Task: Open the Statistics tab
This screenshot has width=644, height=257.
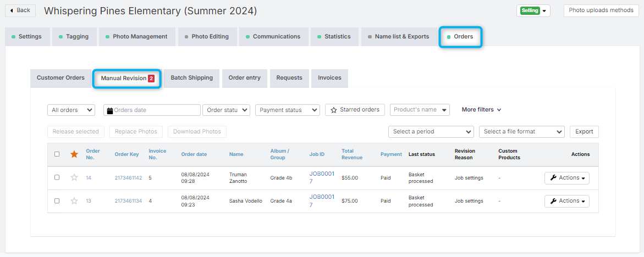Action: pyautogui.click(x=334, y=36)
